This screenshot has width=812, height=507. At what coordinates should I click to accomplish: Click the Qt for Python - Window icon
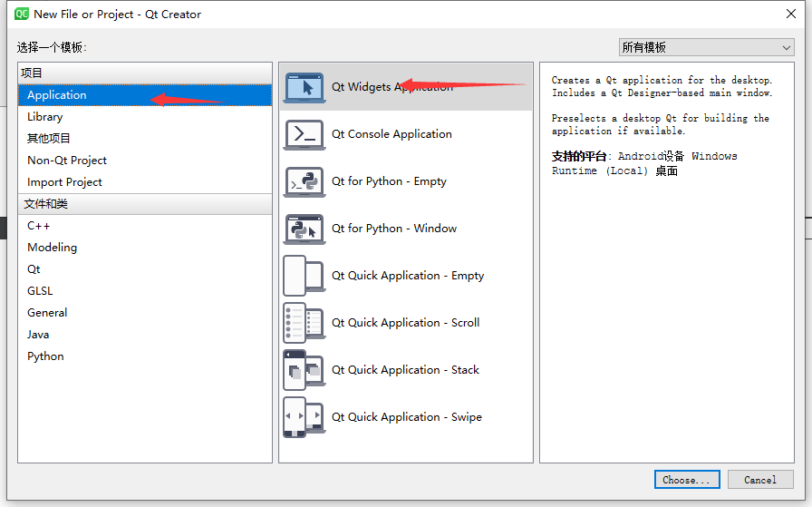click(304, 229)
